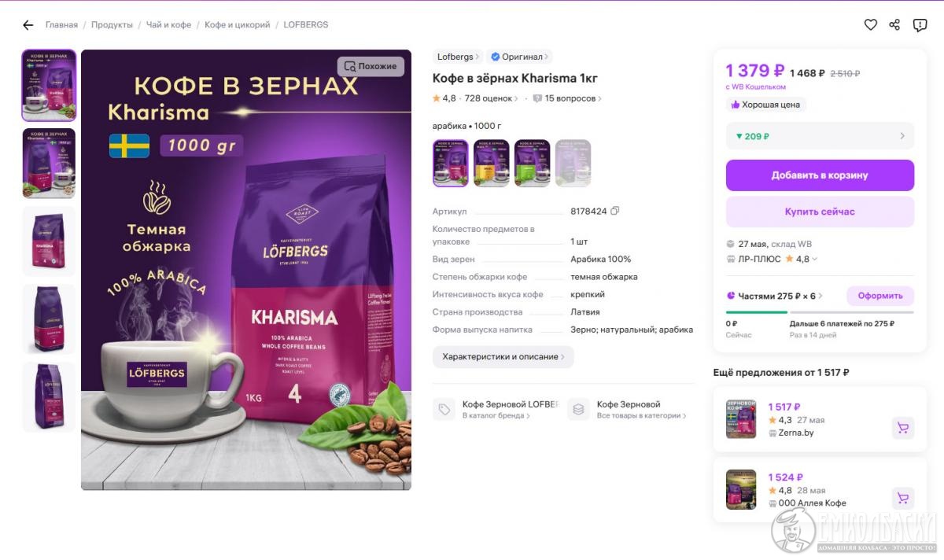
Task: Add product to favorites with heart icon
Action: tap(871, 25)
